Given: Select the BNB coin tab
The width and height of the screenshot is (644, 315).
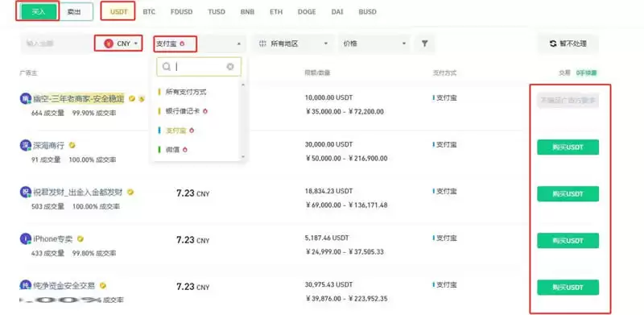Looking at the screenshot, I should [x=247, y=12].
